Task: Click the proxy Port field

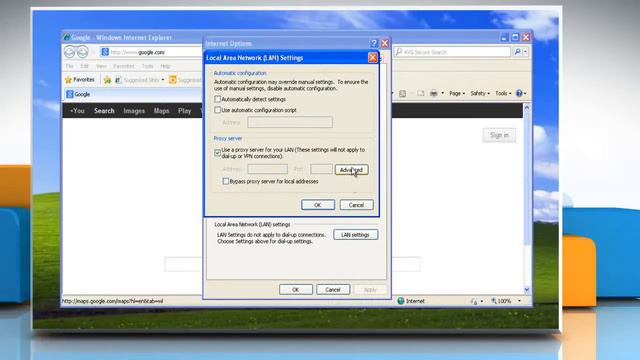Action: point(322,169)
